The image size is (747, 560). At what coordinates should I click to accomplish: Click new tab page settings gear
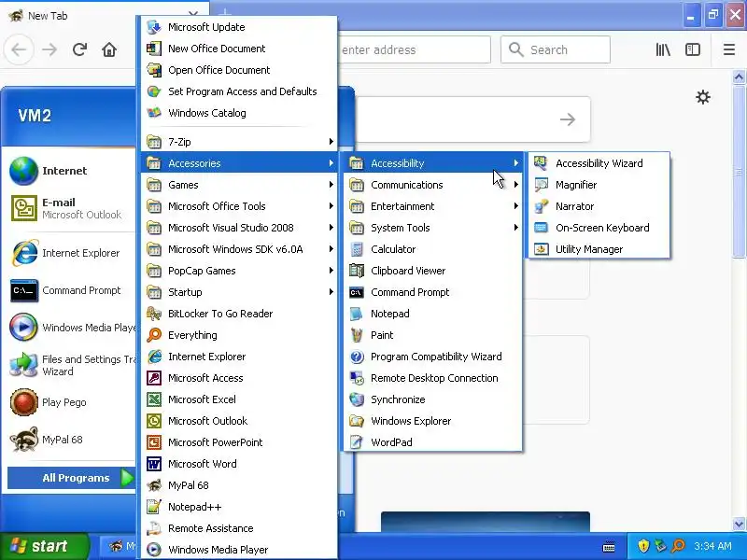[x=703, y=97]
